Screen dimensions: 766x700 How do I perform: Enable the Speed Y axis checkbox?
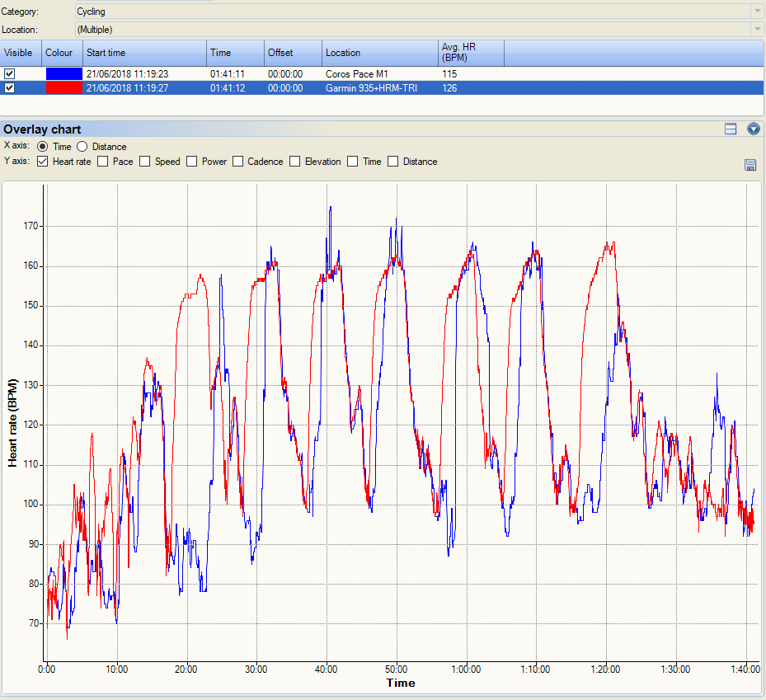145,162
